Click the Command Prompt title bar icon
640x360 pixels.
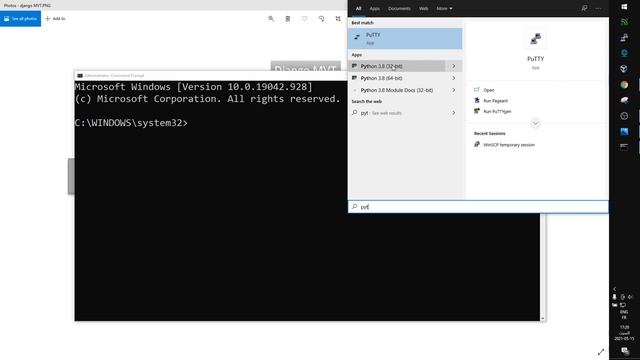pyautogui.click(x=80, y=76)
